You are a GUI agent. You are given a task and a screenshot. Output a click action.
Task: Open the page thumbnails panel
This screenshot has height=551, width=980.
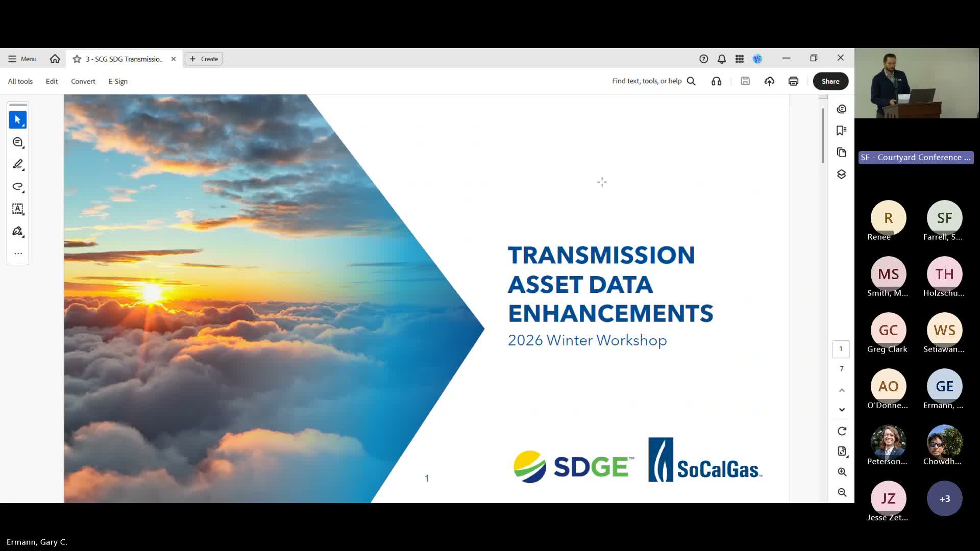coord(842,153)
